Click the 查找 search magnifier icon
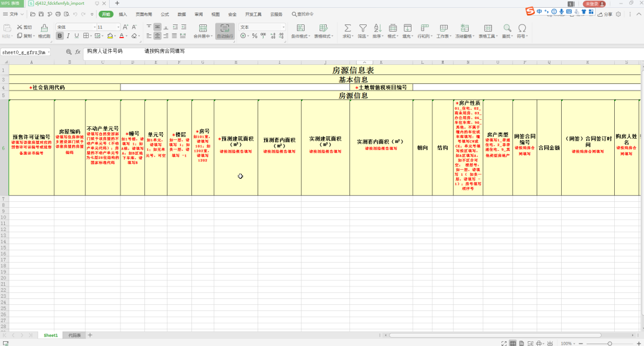644x346 pixels. (507, 28)
